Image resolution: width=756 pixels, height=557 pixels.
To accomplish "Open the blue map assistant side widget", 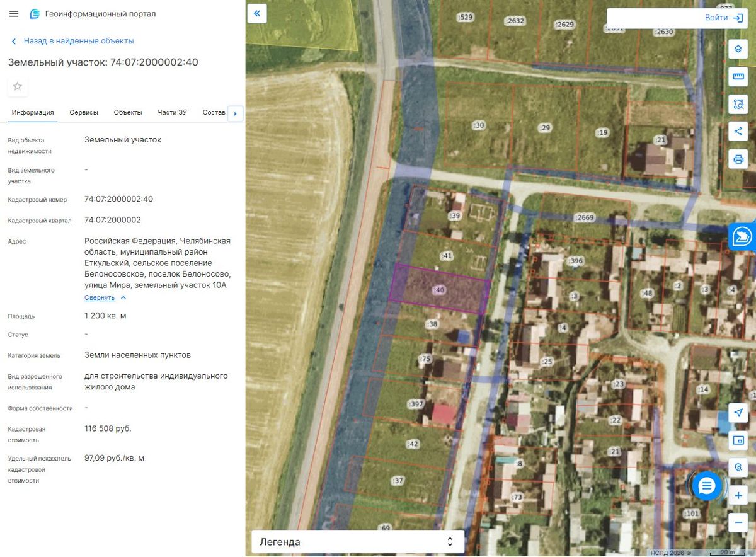I will [x=742, y=236].
